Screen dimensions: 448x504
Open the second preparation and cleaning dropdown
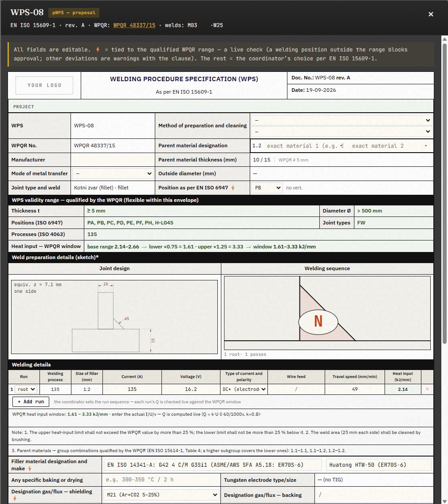click(342, 131)
